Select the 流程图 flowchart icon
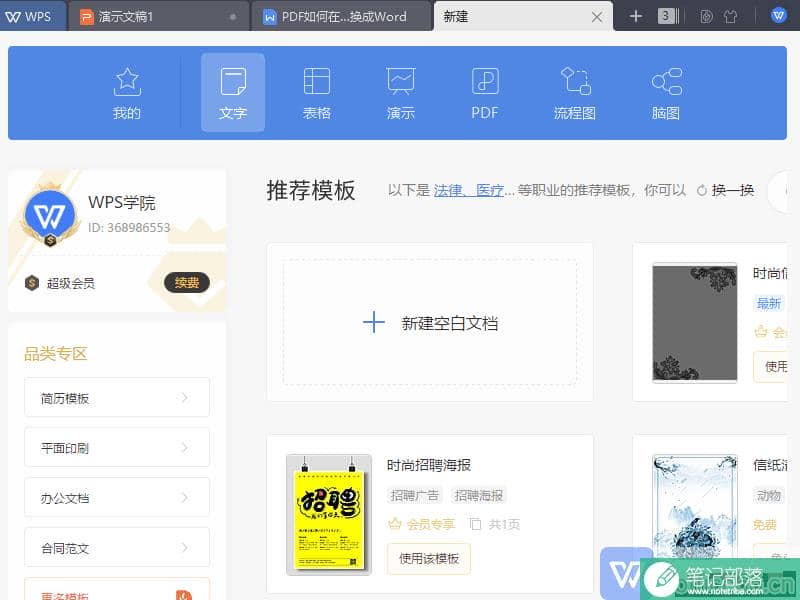The height and width of the screenshot is (600, 800). coord(575,93)
